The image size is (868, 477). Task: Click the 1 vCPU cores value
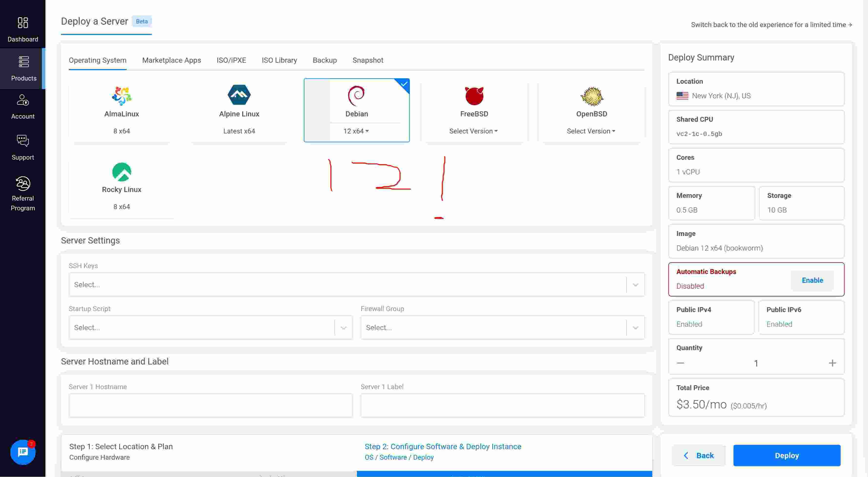[688, 172]
